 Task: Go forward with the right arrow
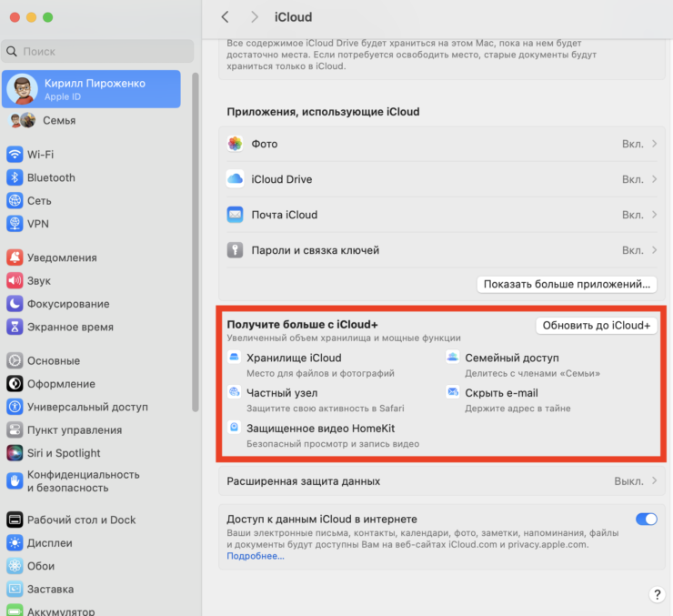(255, 16)
